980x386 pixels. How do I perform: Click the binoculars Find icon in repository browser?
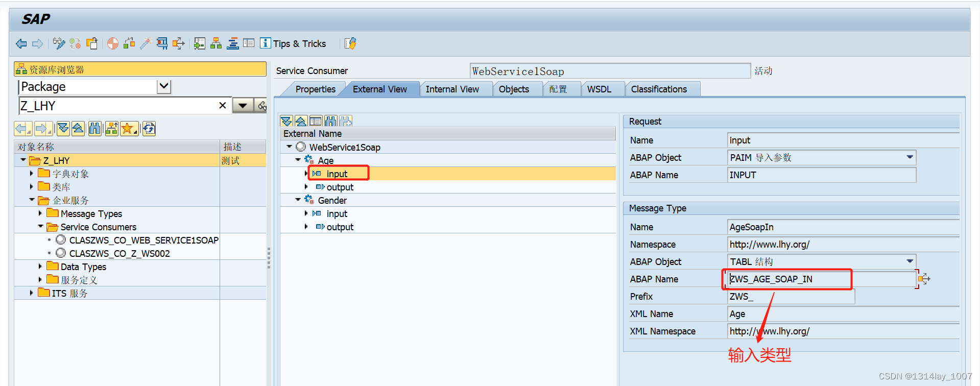click(95, 129)
